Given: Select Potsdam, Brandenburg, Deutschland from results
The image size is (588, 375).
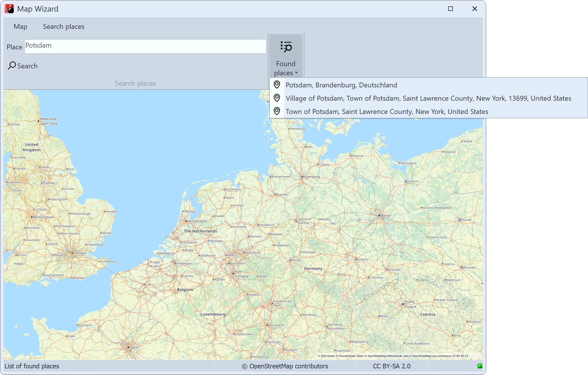Looking at the screenshot, I should [x=341, y=85].
